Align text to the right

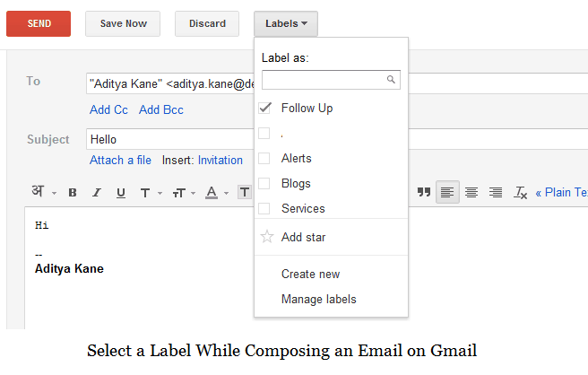pyautogui.click(x=496, y=192)
